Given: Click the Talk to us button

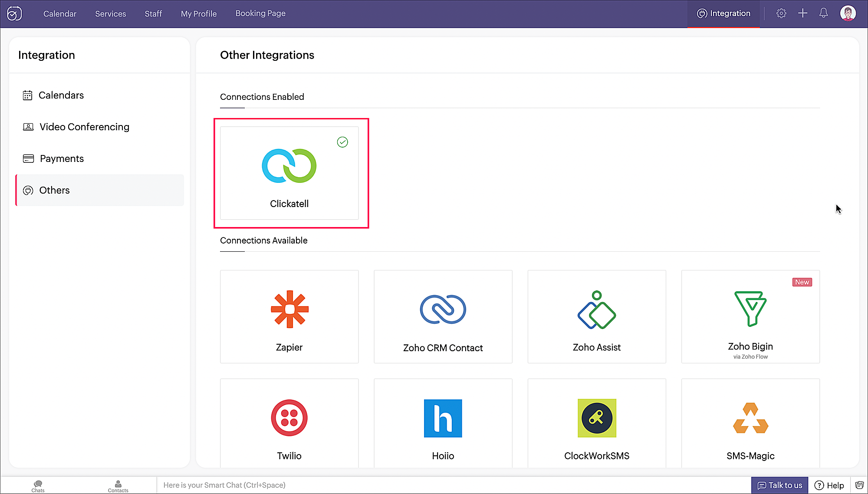Looking at the screenshot, I should tap(779, 485).
